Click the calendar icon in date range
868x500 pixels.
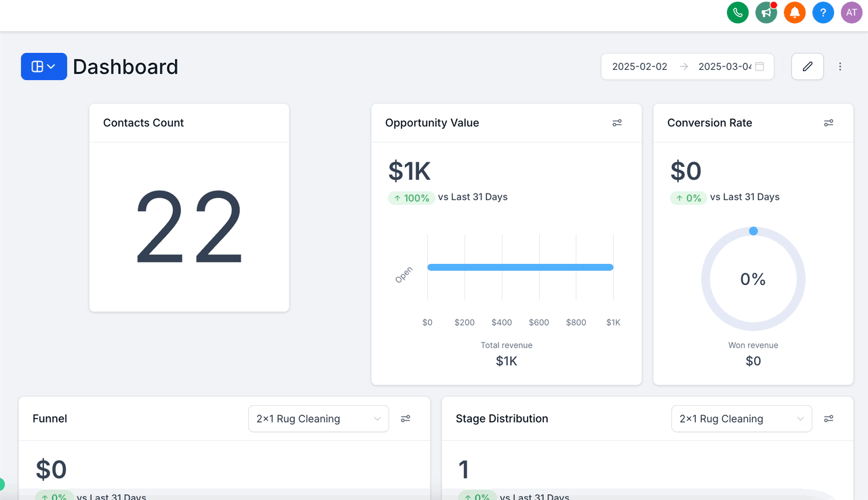click(760, 66)
